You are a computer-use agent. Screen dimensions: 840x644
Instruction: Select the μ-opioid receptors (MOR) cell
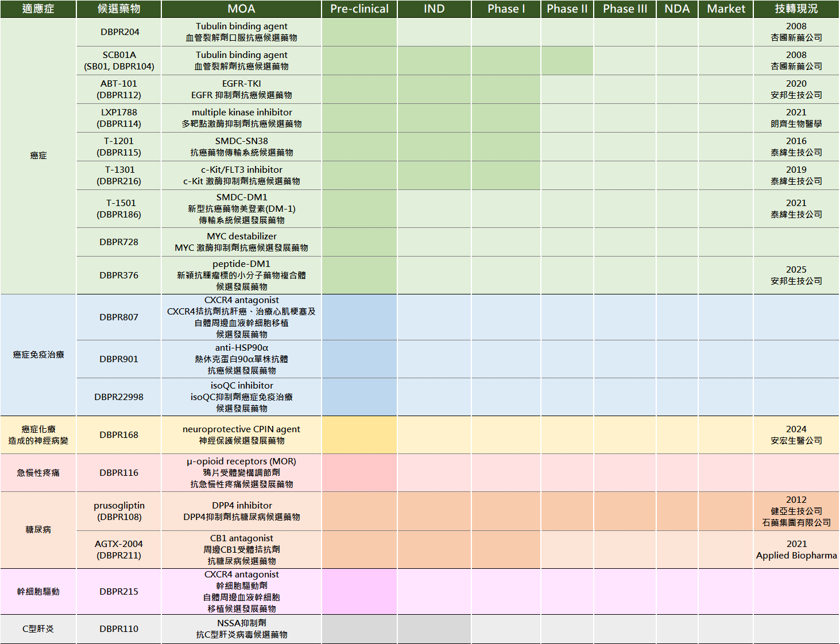click(241, 473)
